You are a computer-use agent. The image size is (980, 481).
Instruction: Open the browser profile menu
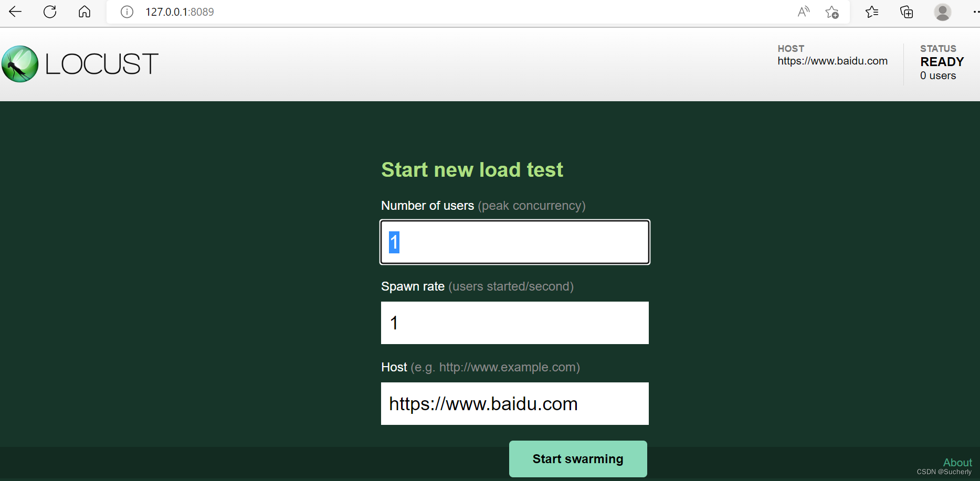942,12
